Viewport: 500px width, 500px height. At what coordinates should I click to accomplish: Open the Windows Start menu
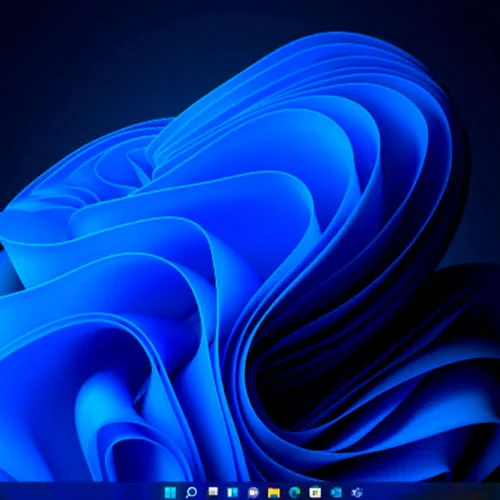click(170, 492)
